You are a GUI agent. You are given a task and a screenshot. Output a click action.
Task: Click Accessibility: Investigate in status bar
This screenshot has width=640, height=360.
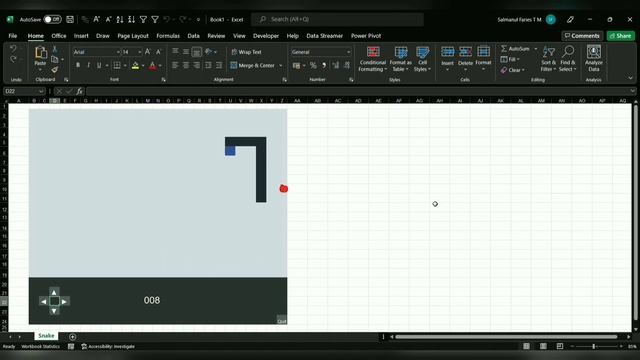[x=108, y=347]
